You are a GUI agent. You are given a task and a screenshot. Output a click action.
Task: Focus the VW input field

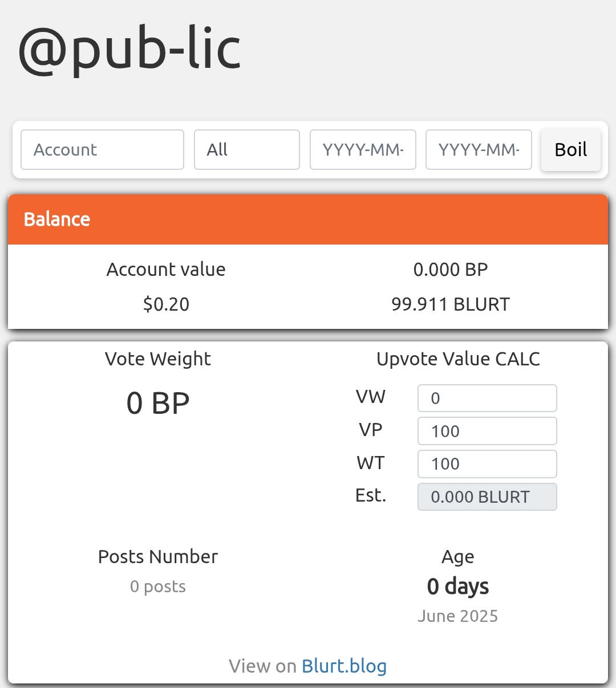487,398
